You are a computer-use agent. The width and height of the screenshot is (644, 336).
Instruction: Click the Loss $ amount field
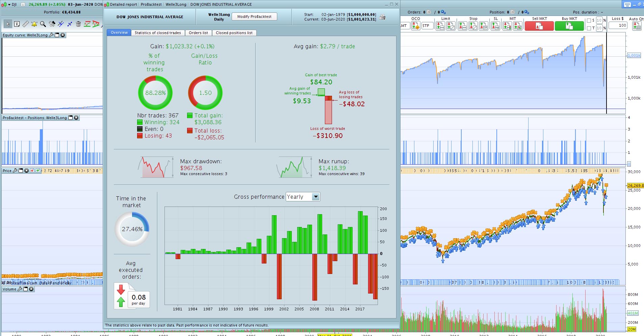(618, 25)
